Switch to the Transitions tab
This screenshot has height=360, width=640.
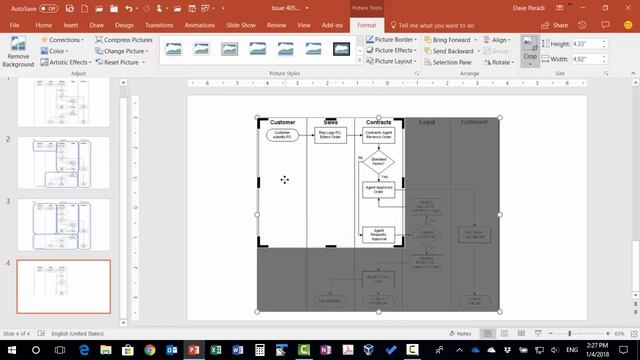pos(159,25)
